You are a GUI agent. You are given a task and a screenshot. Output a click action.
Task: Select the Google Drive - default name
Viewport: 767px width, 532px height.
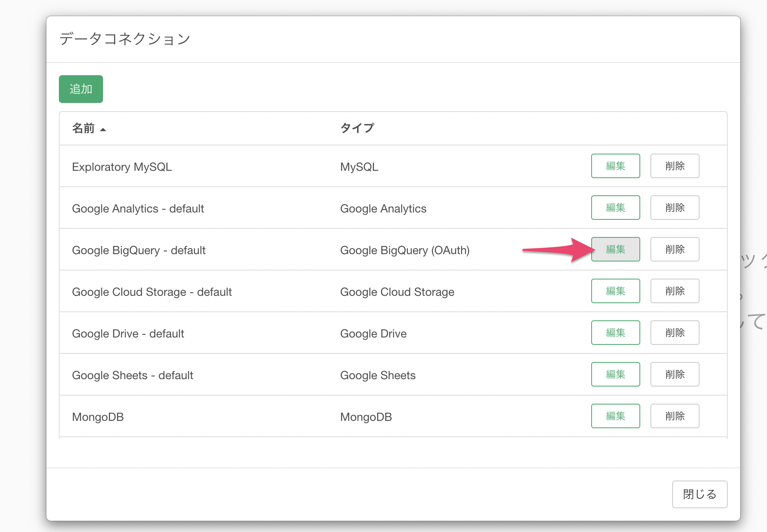click(x=128, y=334)
